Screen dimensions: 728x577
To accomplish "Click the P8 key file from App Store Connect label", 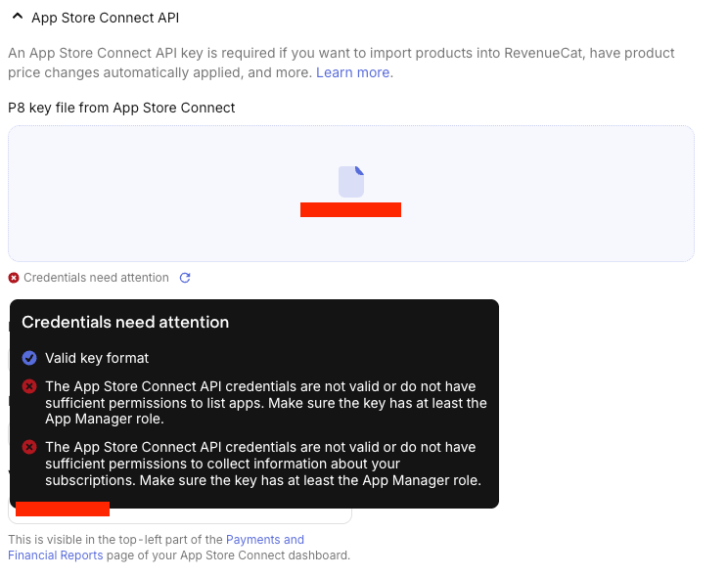I will [121, 108].
